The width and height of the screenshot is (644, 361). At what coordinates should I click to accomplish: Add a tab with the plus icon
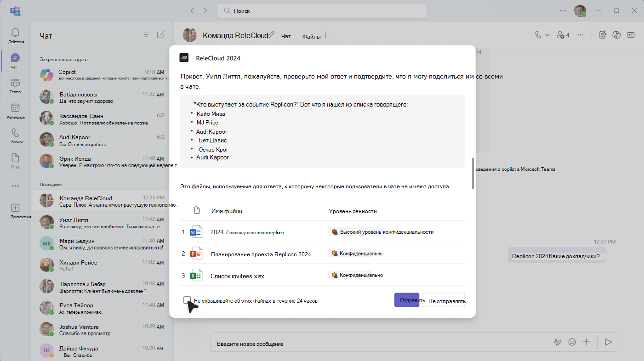coord(325,35)
